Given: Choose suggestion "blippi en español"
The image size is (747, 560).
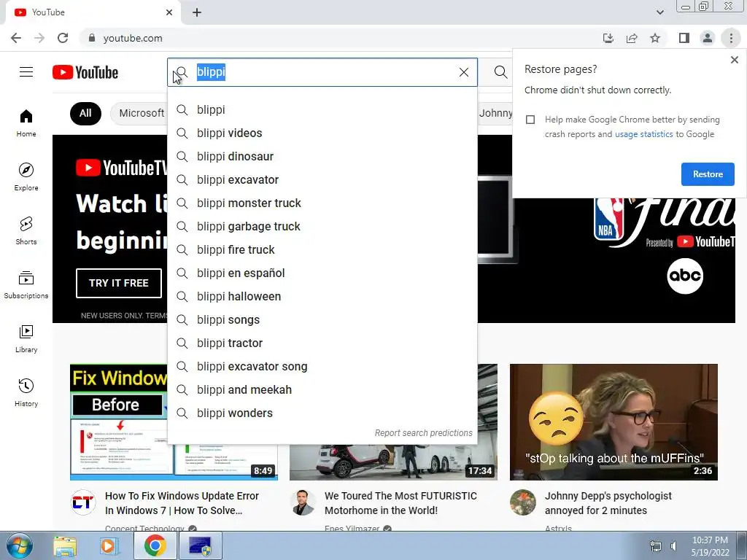Looking at the screenshot, I should tap(322, 273).
